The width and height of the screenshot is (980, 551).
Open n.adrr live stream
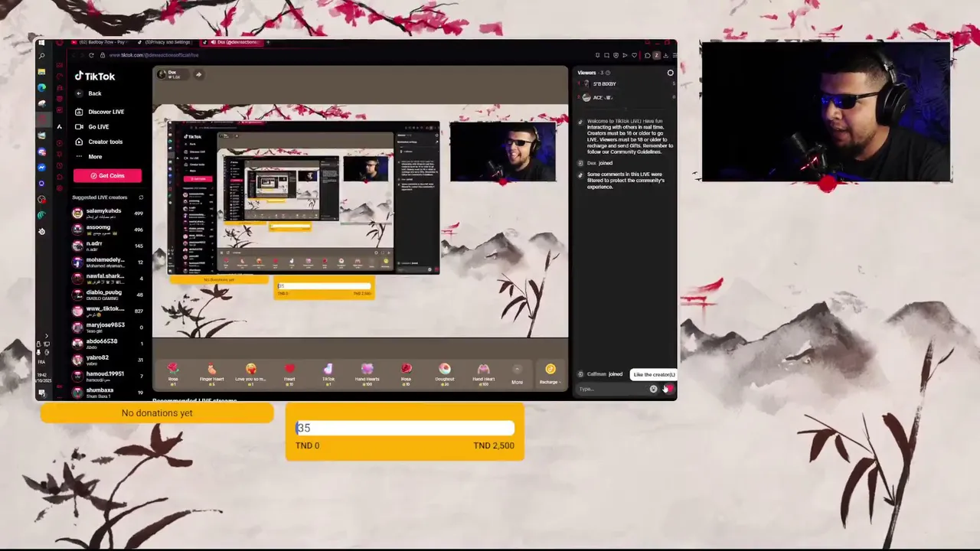(x=108, y=246)
